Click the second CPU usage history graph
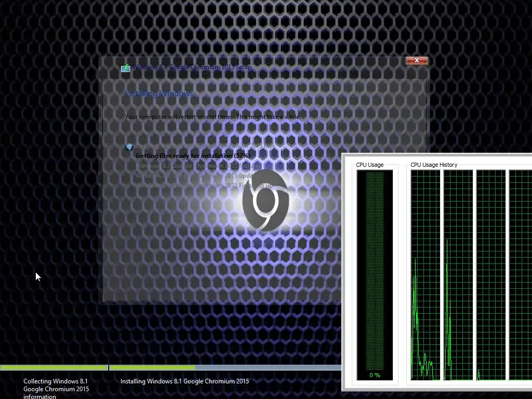532x399 pixels. (458, 275)
